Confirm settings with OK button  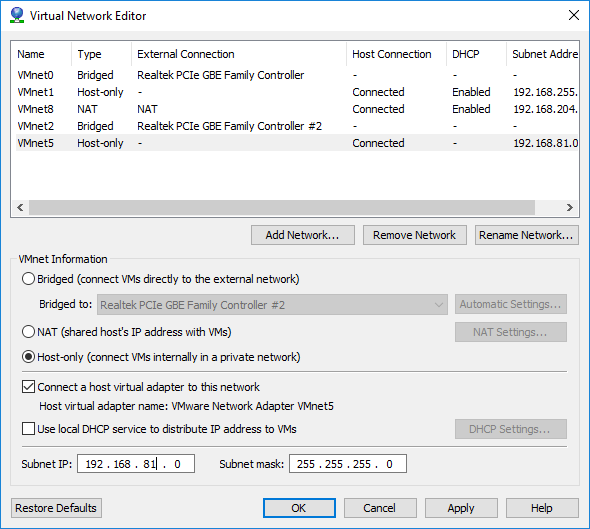coord(299,508)
